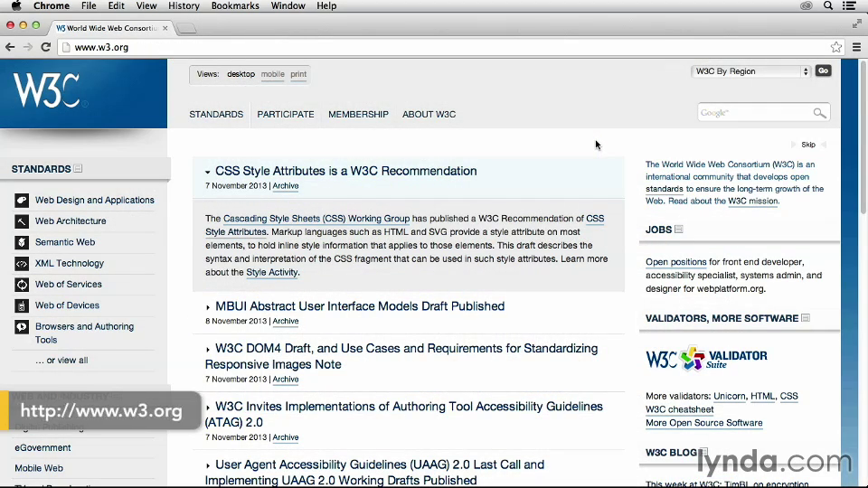
Task: Open More Open Source Software link
Action: (704, 423)
